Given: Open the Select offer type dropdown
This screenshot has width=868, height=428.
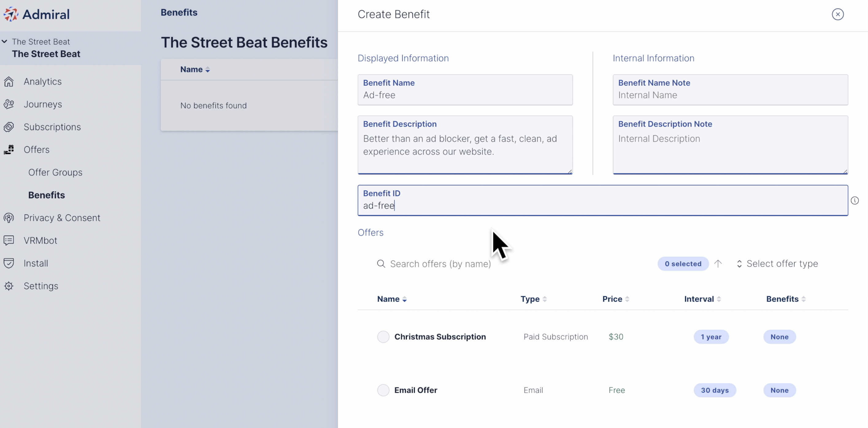Looking at the screenshot, I should 777,264.
